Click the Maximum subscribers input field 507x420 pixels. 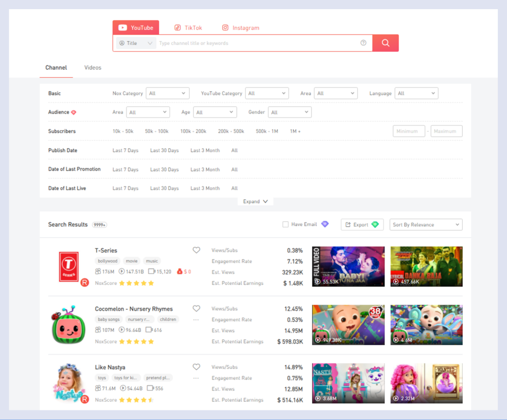pyautogui.click(x=446, y=131)
